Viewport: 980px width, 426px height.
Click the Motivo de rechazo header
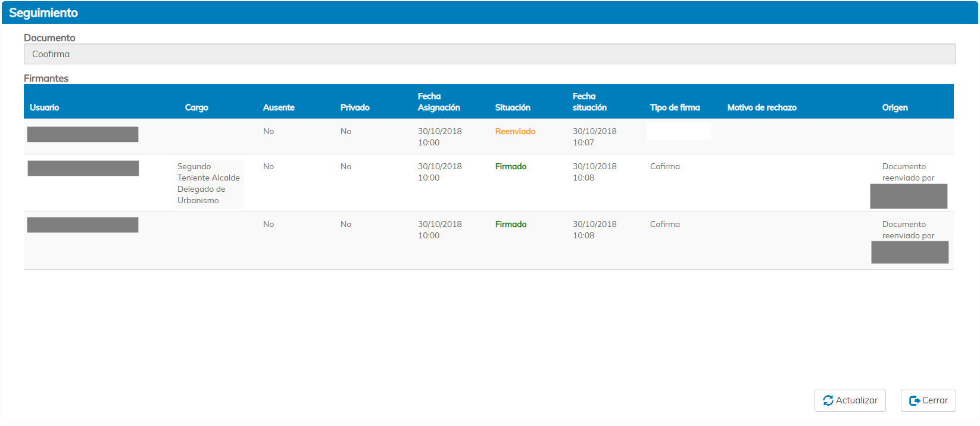point(761,107)
